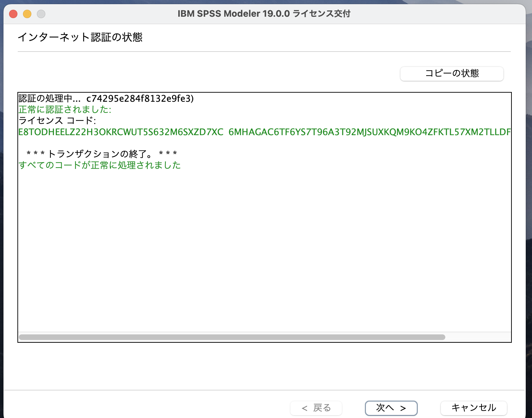This screenshot has width=532, height=418.
Task: Click the 正常に認証されました: status line
Action: [65, 110]
